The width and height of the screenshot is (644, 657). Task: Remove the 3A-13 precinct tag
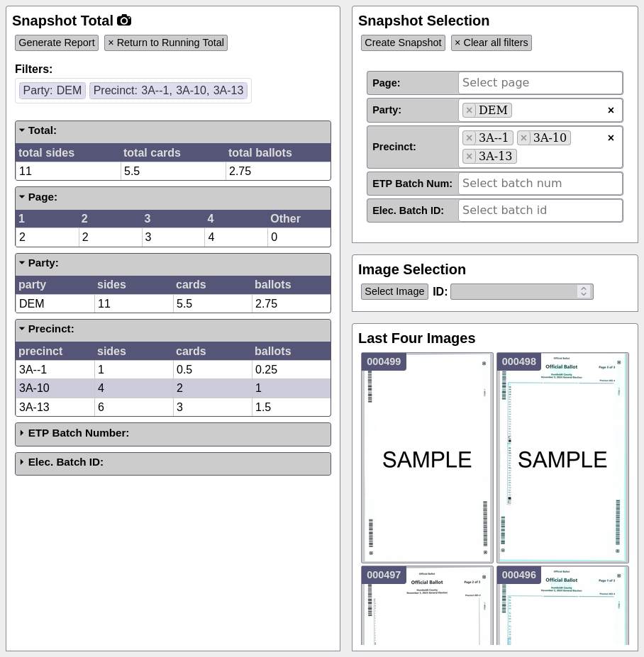(469, 157)
